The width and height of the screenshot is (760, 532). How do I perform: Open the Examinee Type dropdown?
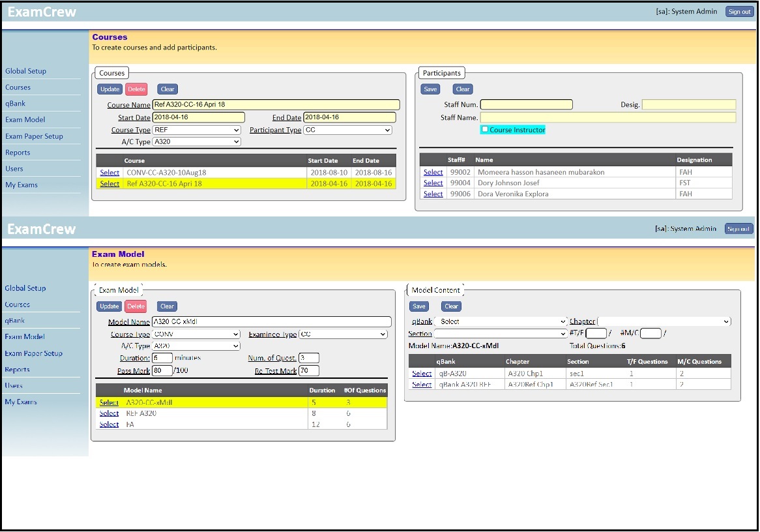coord(343,334)
